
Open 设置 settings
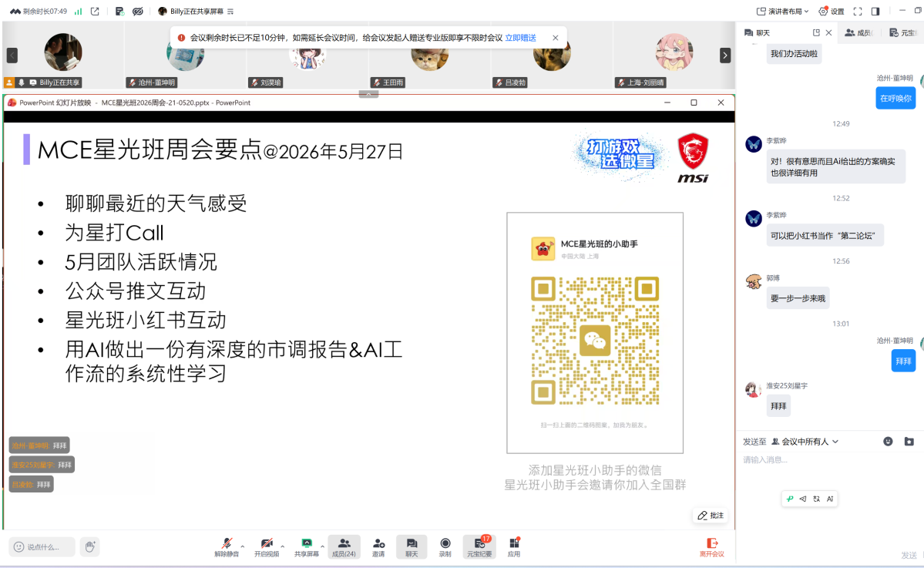[x=832, y=12]
